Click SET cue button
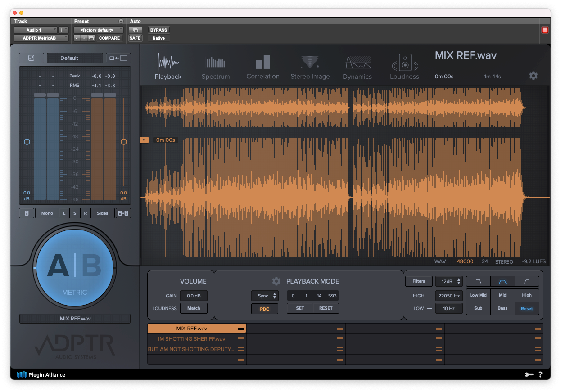The width and height of the screenshot is (561, 392). pos(300,308)
